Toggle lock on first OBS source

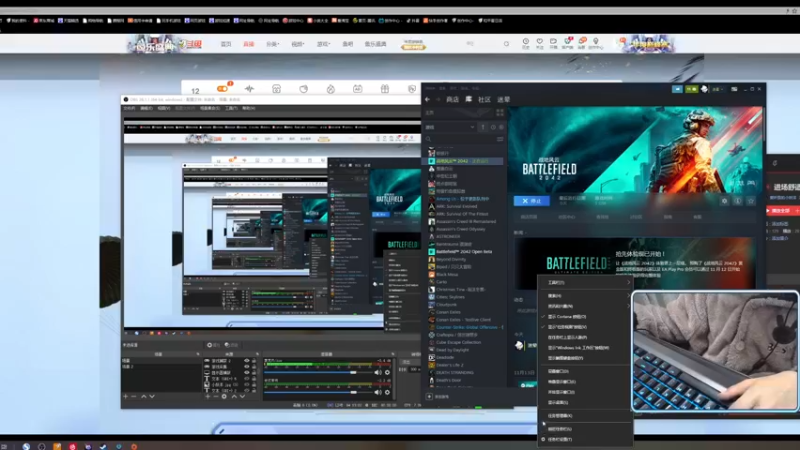(254, 361)
